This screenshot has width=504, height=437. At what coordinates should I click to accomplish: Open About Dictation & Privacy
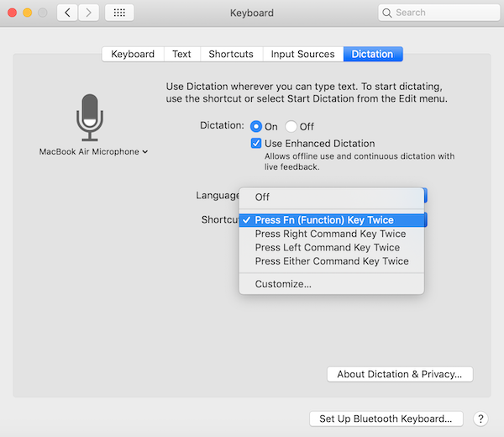[400, 374]
